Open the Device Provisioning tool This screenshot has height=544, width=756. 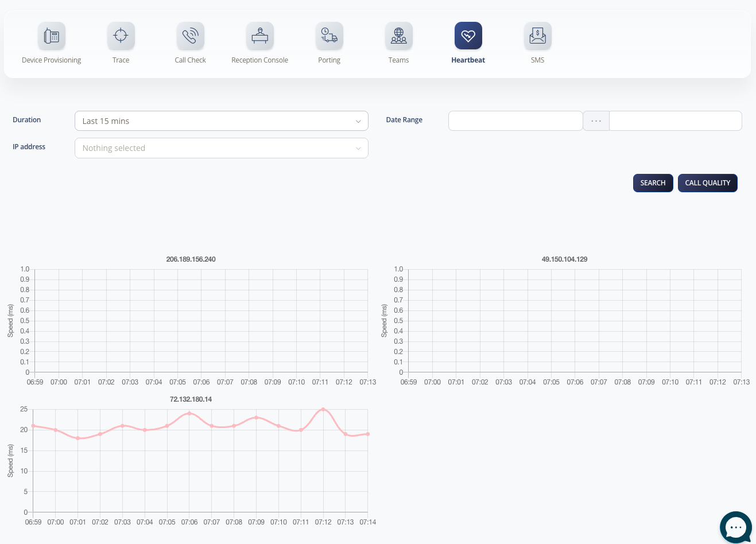point(52,36)
